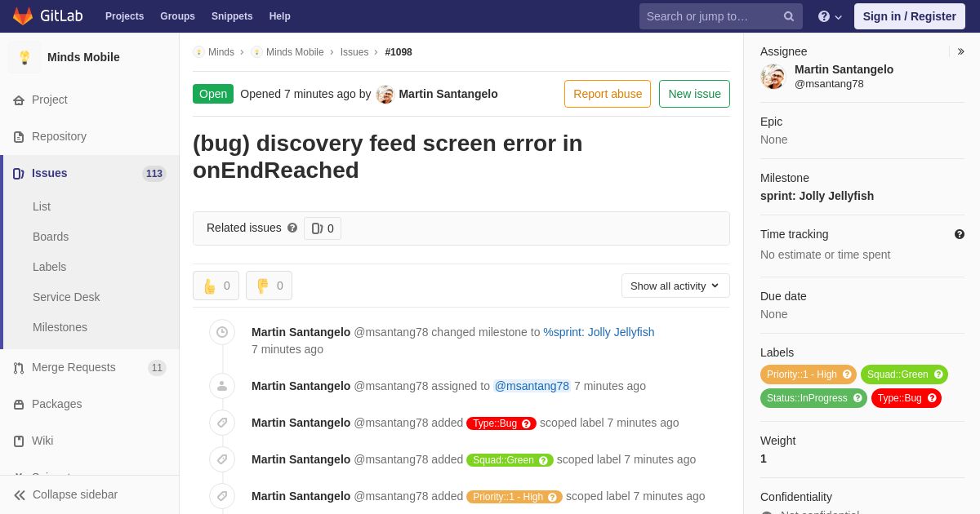Click the Repository file icon in the sidebar

tap(19, 137)
